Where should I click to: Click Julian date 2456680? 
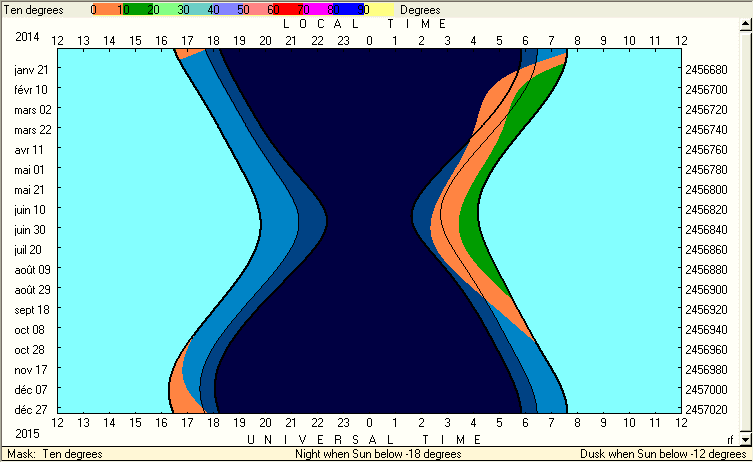point(706,70)
